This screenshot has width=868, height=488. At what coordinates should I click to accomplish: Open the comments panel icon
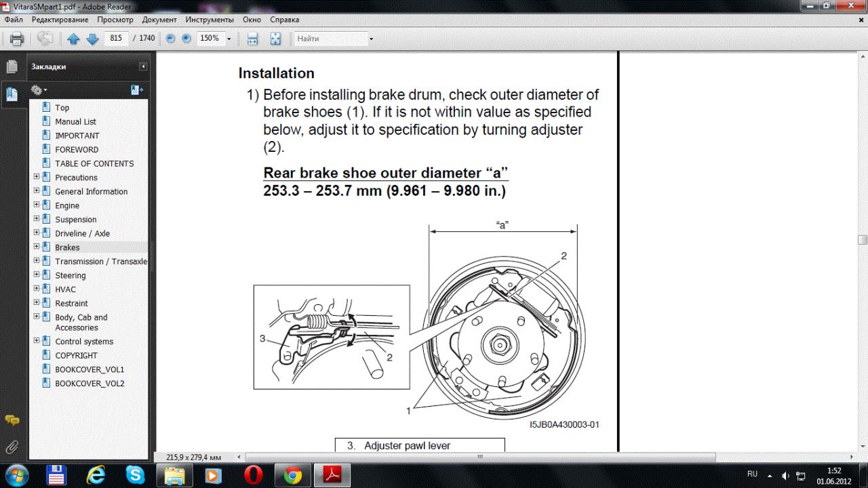12,420
